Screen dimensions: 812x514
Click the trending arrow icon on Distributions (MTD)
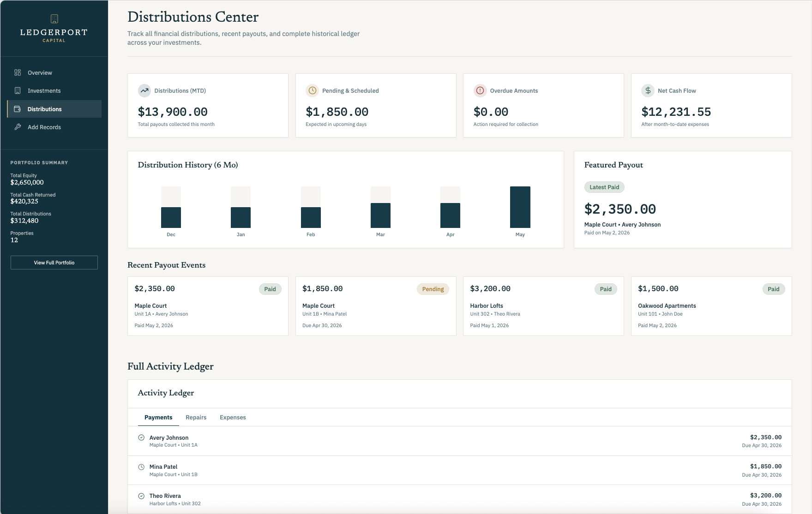click(144, 90)
